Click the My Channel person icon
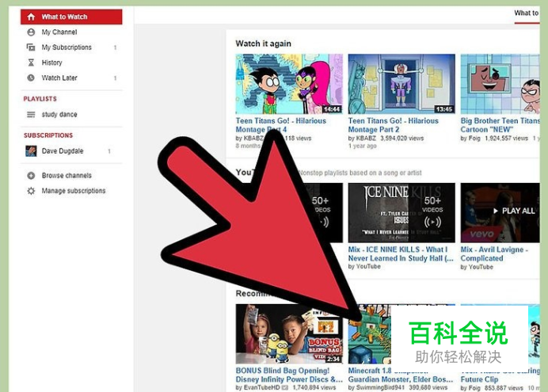 31,32
